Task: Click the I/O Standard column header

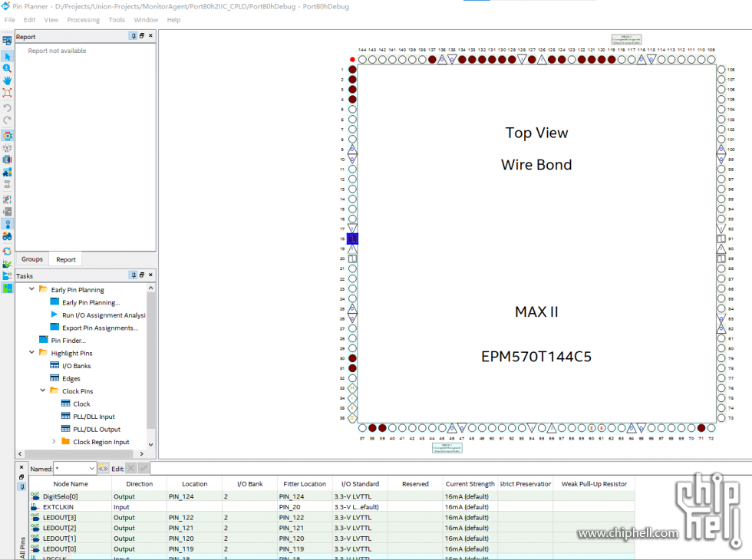Action: pos(360,484)
